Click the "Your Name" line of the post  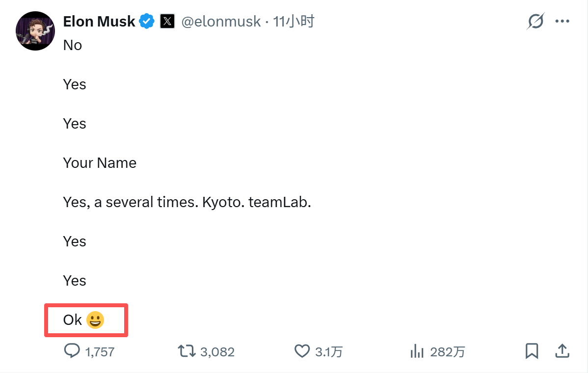point(100,163)
